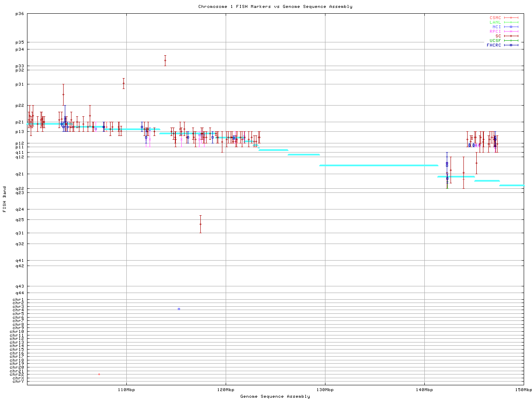Click the CSMC legend marker line
Image resolution: width=532 pixels, height=399 pixels.
511,18
